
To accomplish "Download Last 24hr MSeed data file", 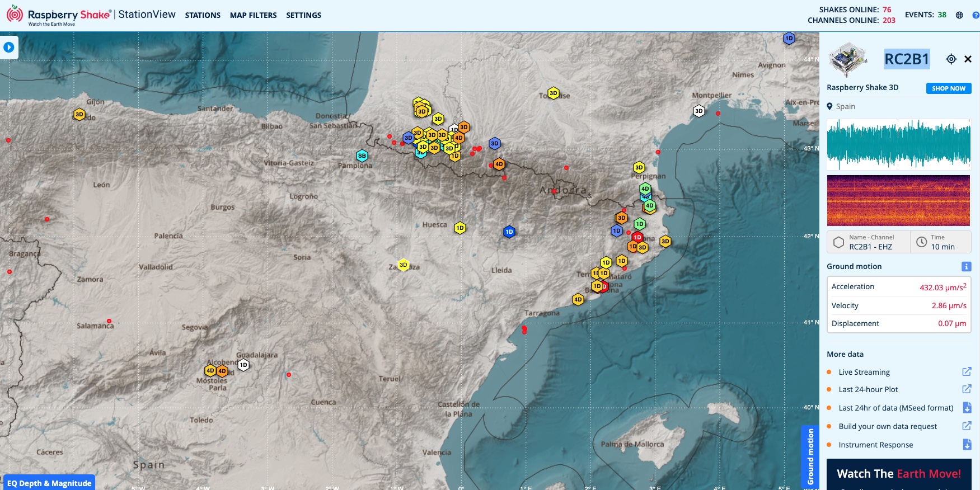I will click(x=967, y=408).
